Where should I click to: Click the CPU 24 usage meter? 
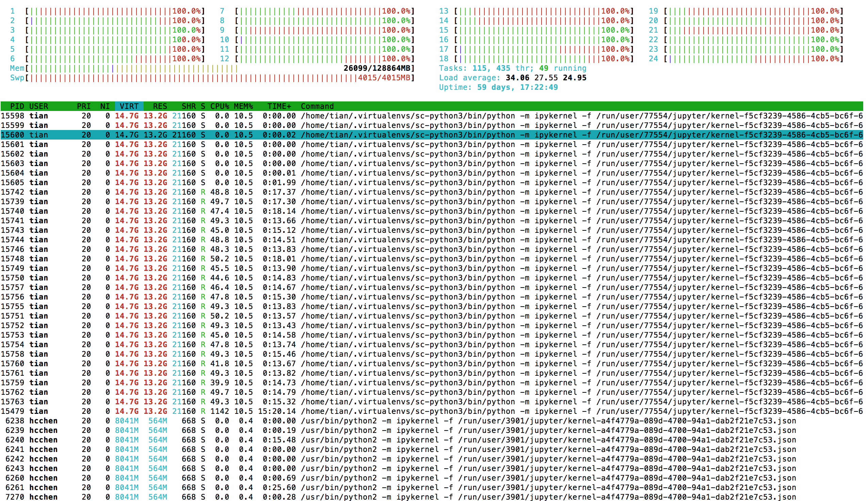pos(746,59)
